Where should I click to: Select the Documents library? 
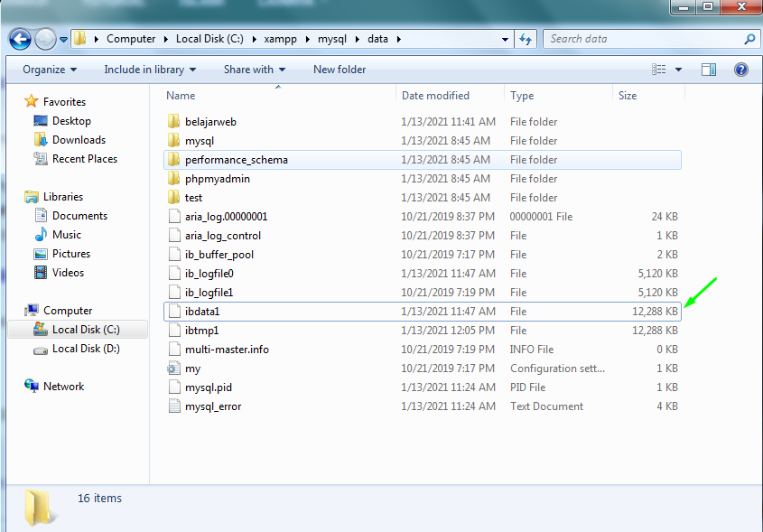pos(79,216)
